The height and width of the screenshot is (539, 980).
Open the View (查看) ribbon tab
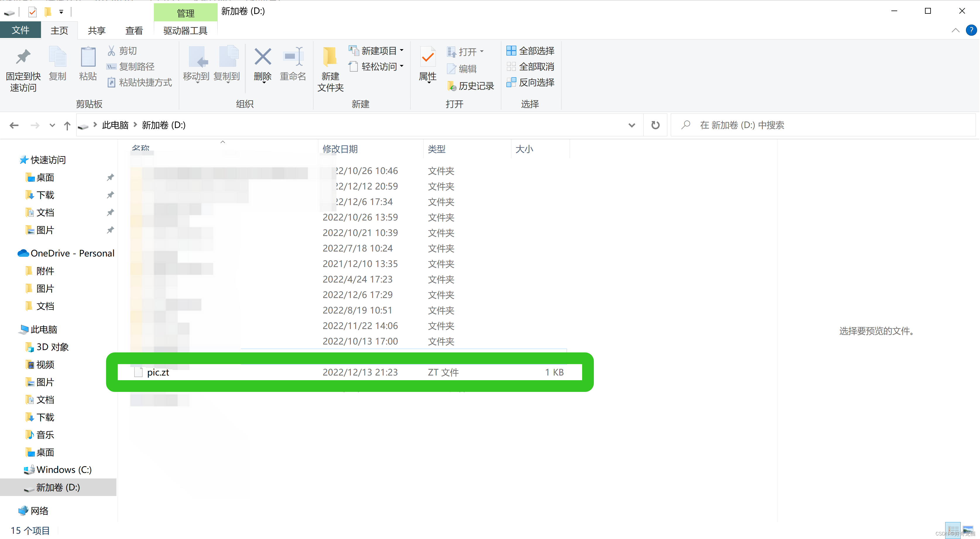click(134, 30)
